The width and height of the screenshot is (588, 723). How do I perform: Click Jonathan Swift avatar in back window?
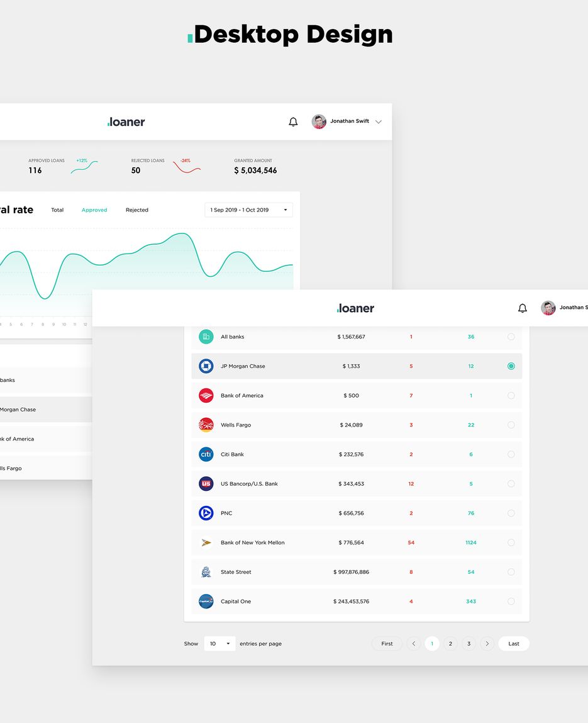click(x=319, y=121)
